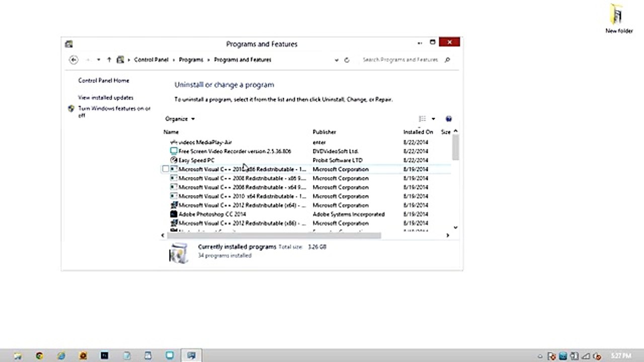This screenshot has height=362, width=644.
Task: Sort by the Publisher column header
Action: (x=325, y=132)
